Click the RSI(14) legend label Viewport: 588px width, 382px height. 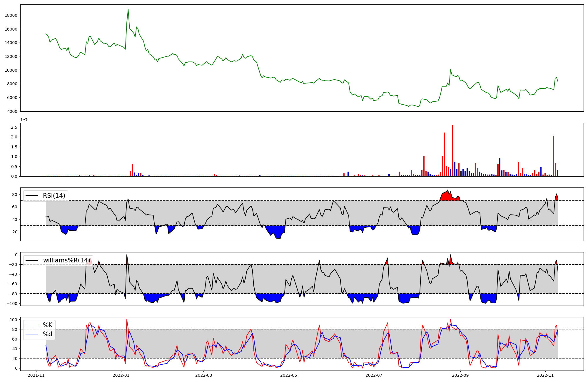pyautogui.click(x=54, y=196)
